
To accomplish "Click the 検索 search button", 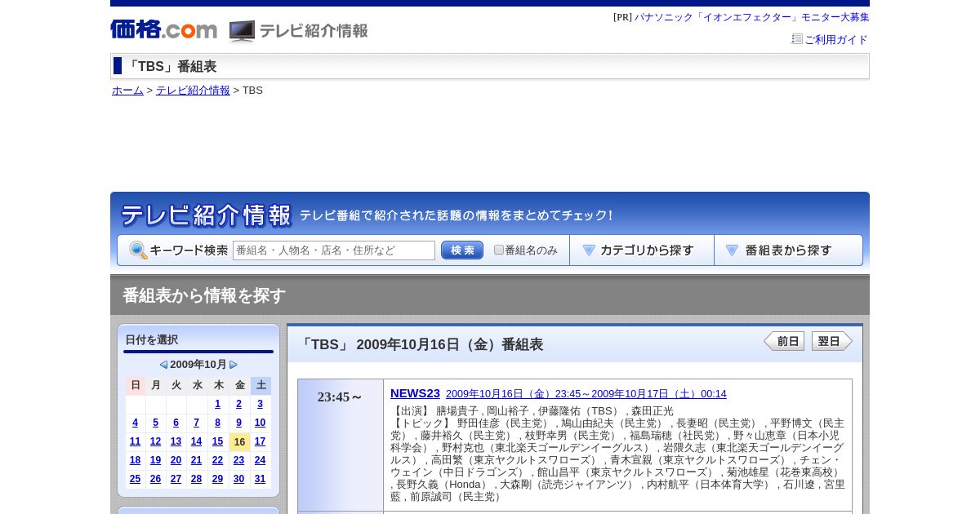I will (462, 250).
